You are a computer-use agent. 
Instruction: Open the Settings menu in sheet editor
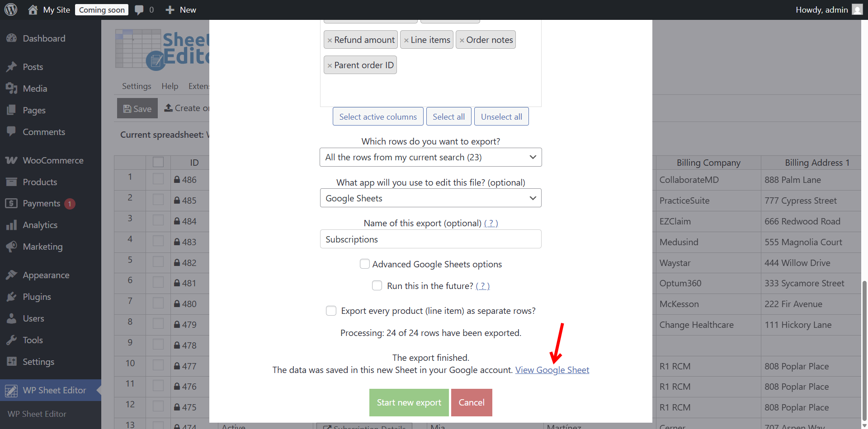pos(137,86)
